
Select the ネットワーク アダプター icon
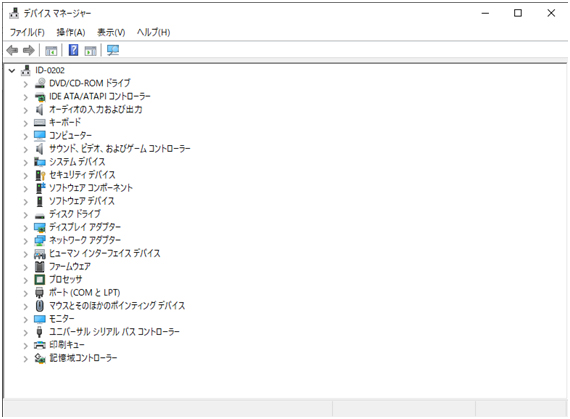pyautogui.click(x=40, y=240)
